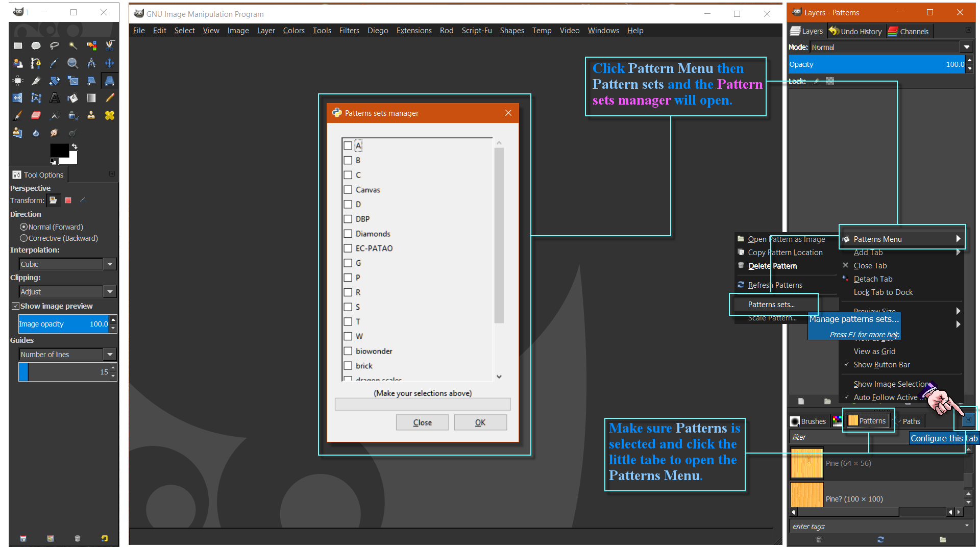Swap foreground and background colors
980x551 pixels.
75,146
